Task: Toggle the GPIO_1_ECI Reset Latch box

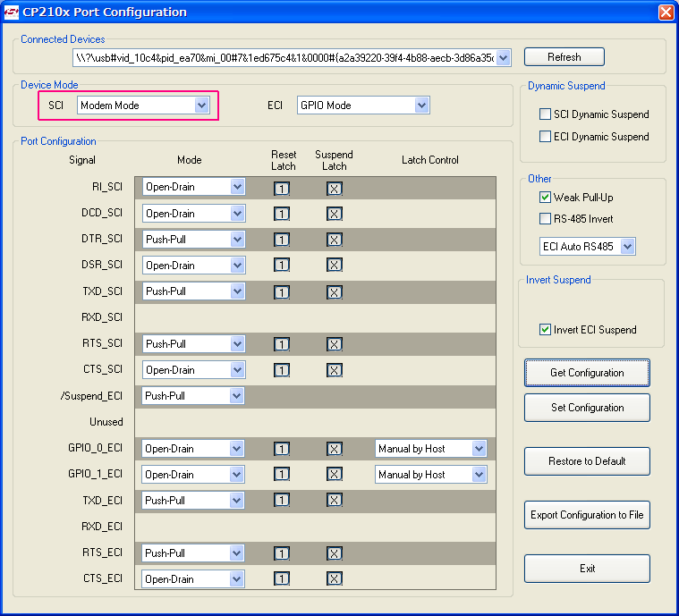Action: click(x=282, y=474)
